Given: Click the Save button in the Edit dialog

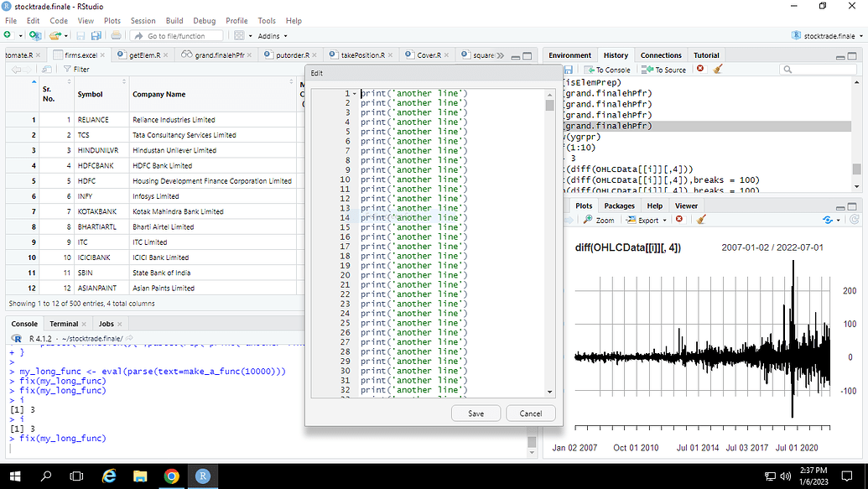Looking at the screenshot, I should click(476, 413).
